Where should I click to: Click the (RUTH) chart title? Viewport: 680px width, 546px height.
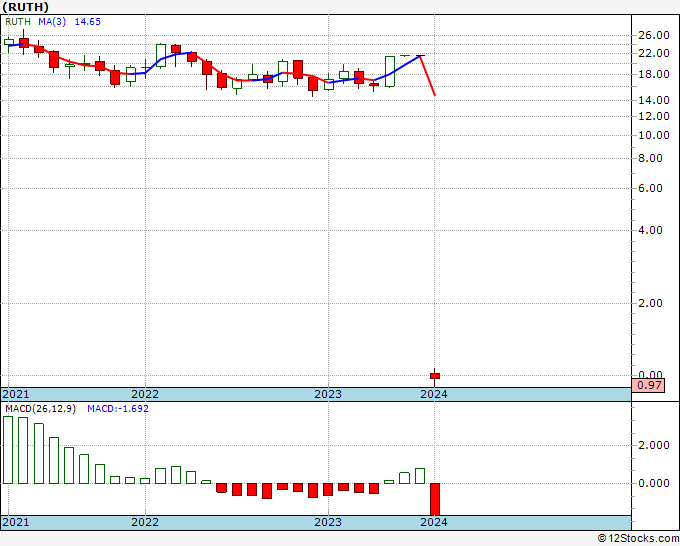(x=25, y=7)
